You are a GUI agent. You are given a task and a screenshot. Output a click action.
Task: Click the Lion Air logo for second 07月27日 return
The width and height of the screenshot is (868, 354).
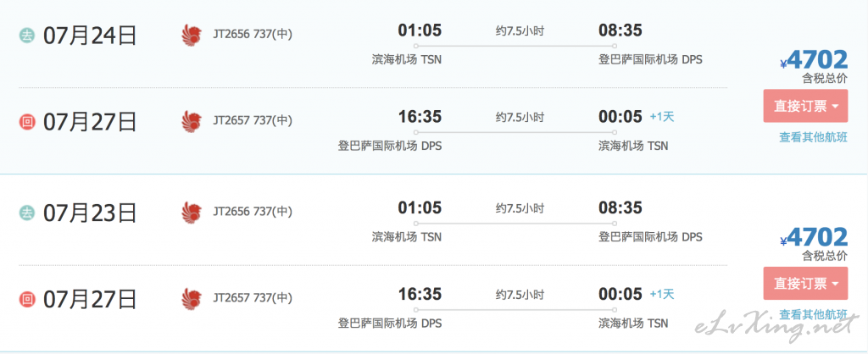(192, 298)
